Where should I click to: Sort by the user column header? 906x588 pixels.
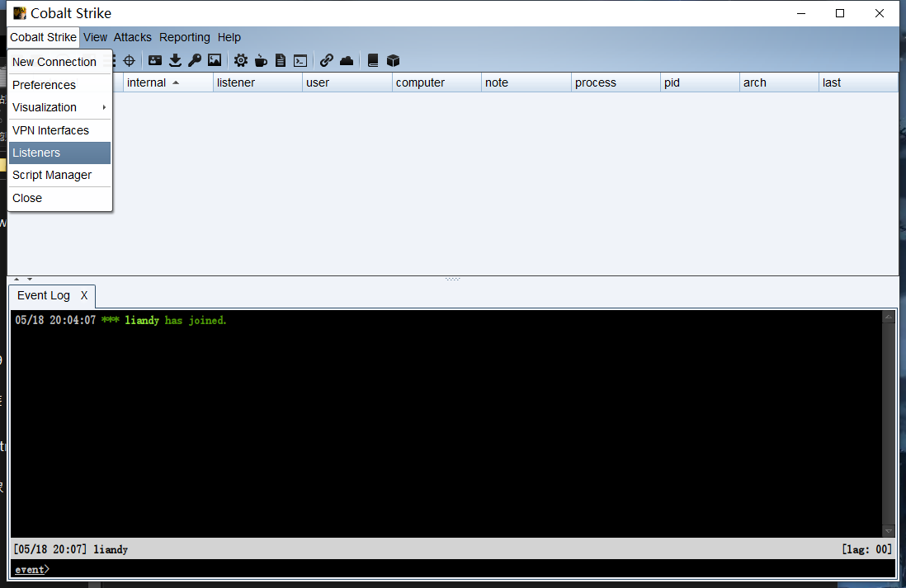coord(347,82)
